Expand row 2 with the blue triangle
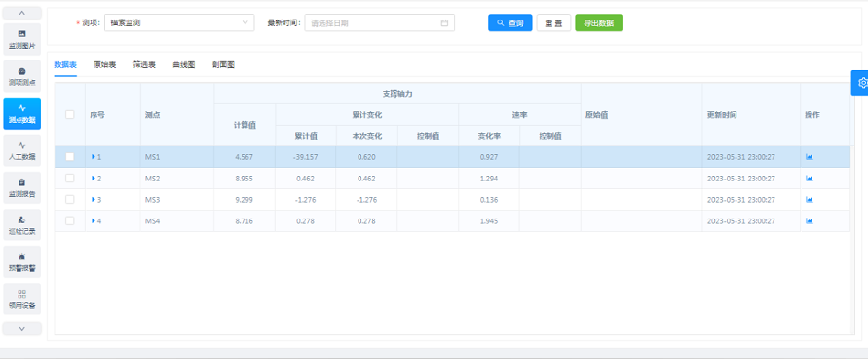Screen dimensions: 868x359 [x=94, y=179]
